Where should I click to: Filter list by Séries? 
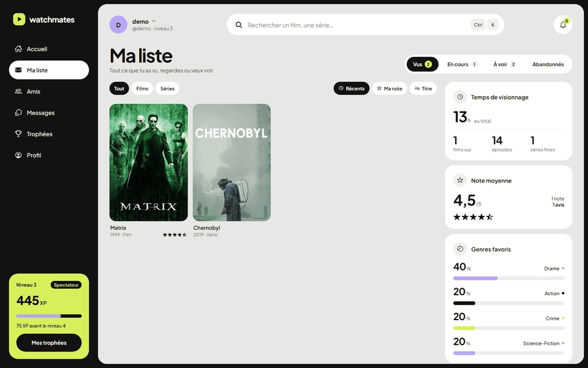(x=167, y=88)
